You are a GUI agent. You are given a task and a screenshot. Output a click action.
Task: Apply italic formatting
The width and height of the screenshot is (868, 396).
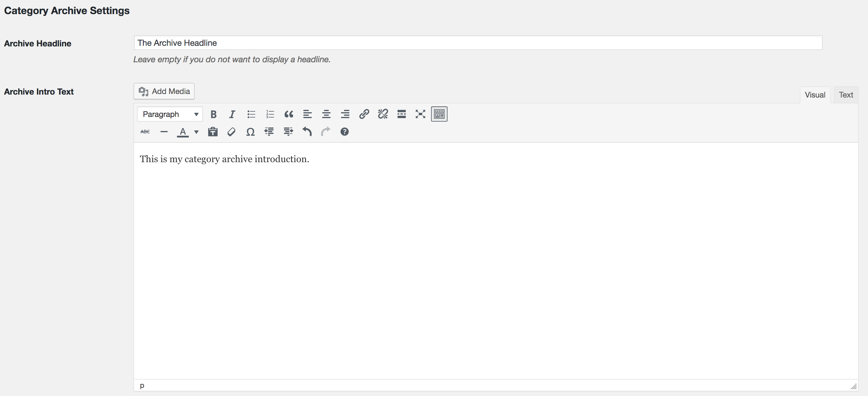pyautogui.click(x=232, y=115)
